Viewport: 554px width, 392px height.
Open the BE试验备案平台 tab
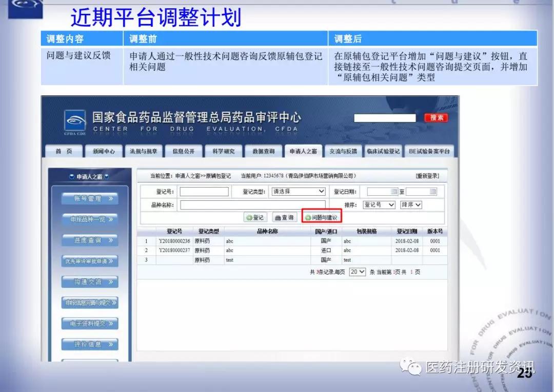pyautogui.click(x=429, y=151)
